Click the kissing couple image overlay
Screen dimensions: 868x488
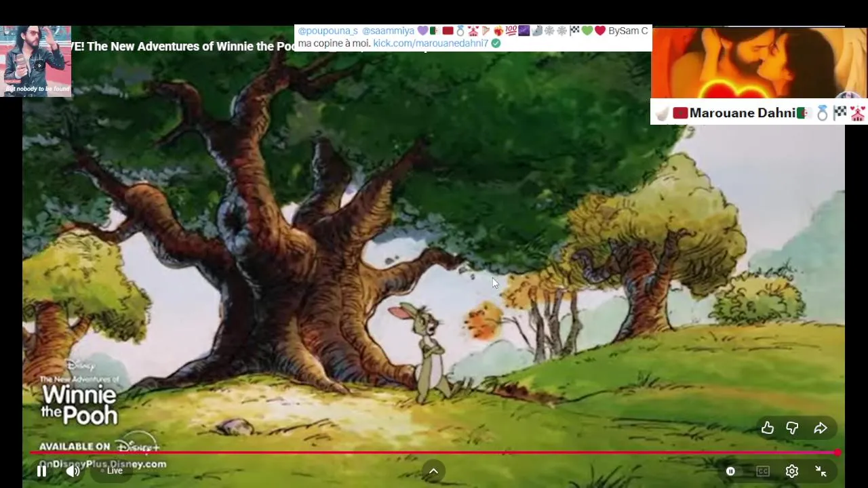pos(759,63)
